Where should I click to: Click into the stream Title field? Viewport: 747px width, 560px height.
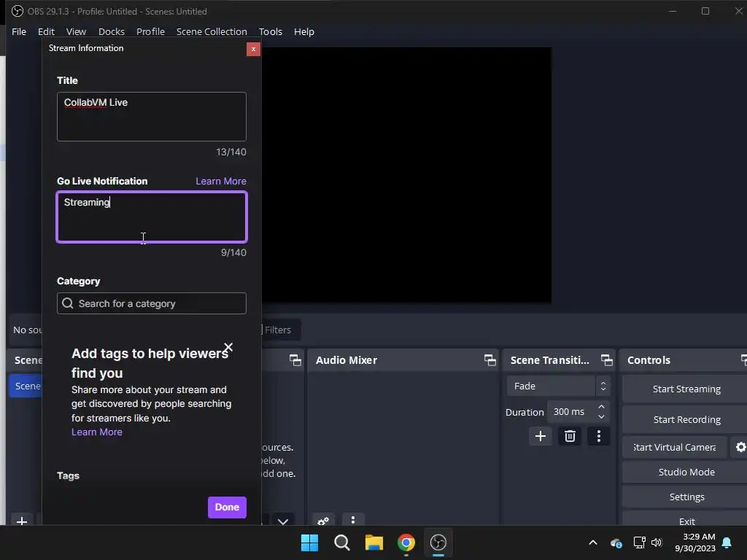click(x=152, y=117)
